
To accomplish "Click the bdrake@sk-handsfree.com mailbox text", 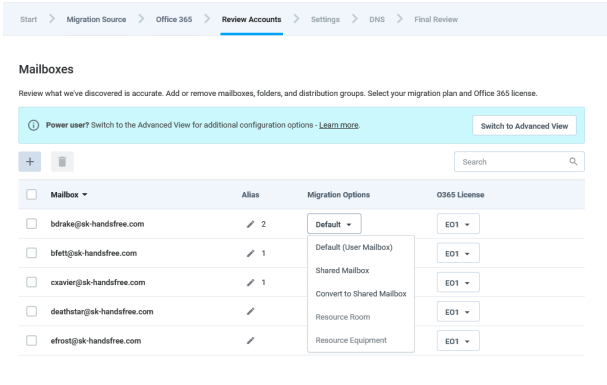I will (97, 224).
